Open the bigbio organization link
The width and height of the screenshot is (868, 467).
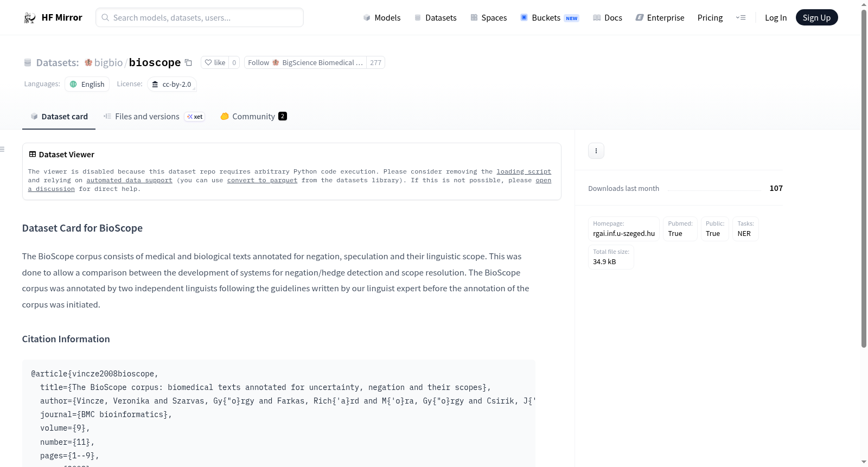click(x=108, y=62)
